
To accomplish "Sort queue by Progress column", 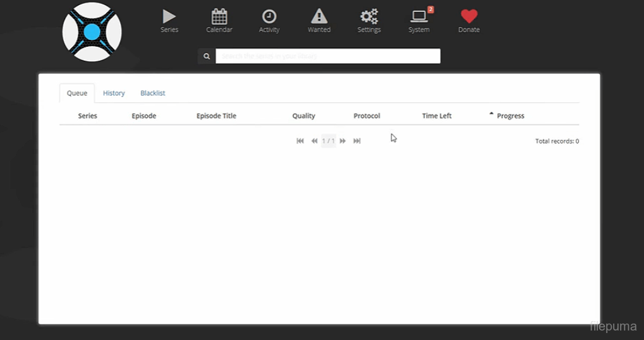I will (x=510, y=116).
